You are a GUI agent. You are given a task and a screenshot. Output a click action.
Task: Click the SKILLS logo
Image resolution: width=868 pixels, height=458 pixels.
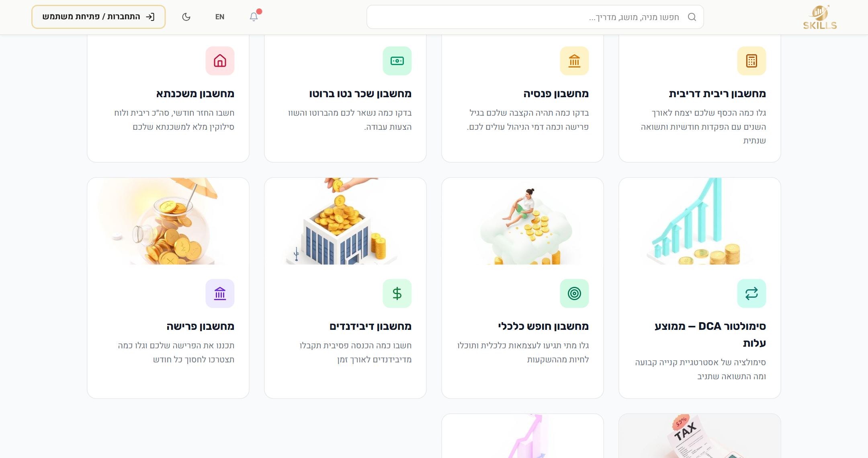820,17
